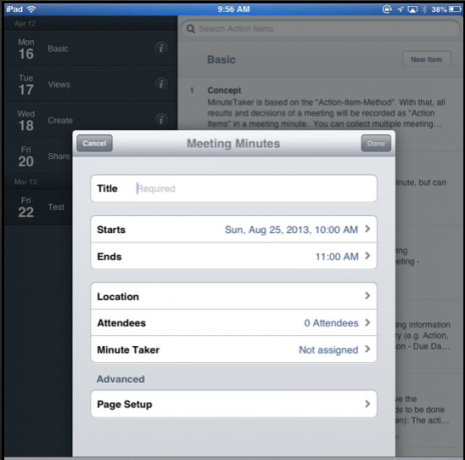Viewport: 465px width, 460px height.
Task: Open the Ends time chevron
Action: [367, 256]
